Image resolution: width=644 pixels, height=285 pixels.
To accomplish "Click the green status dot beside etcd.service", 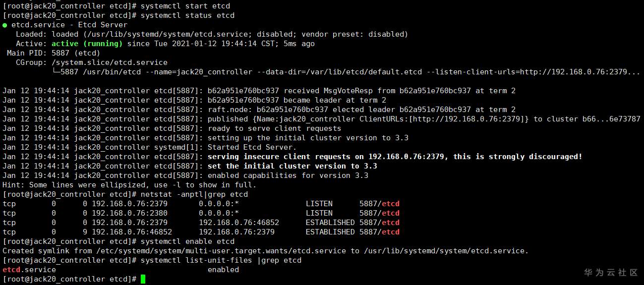I will (x=4, y=25).
